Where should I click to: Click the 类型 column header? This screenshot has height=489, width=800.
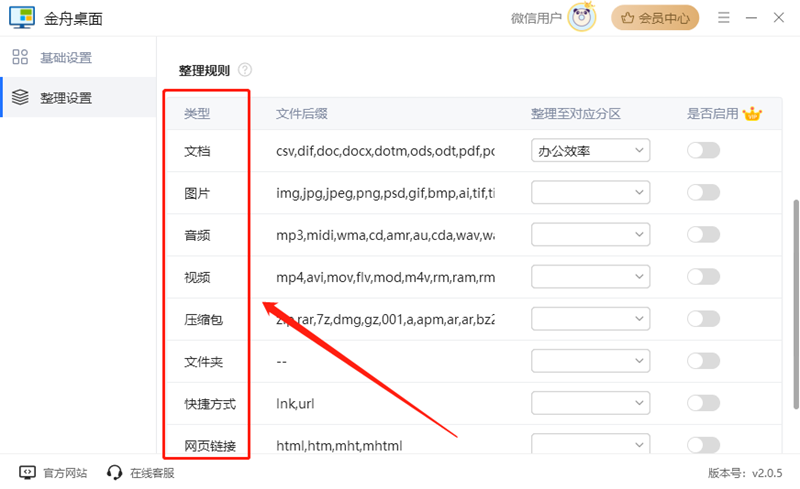pos(197,114)
